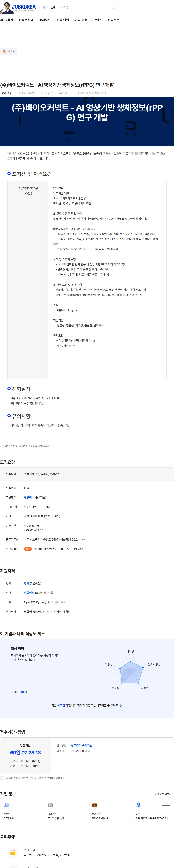Click 영상생체신호, 딥러닝, python field text

click(41, 474)
